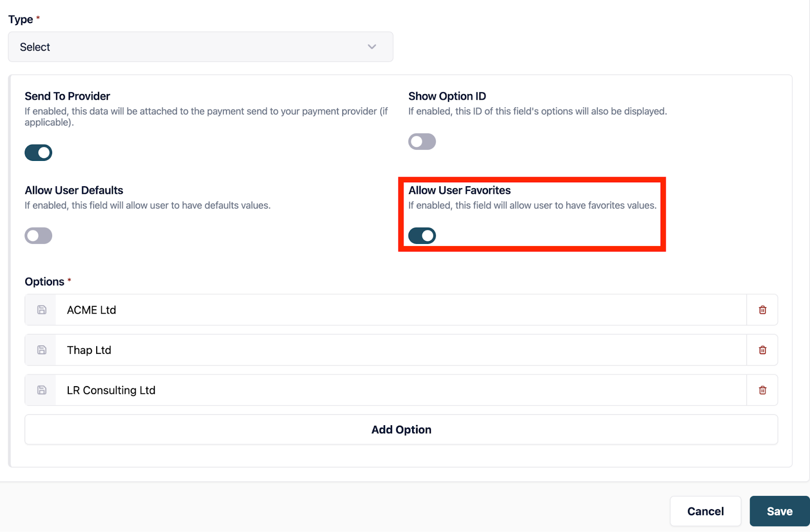Click save icon beside Thap Ltd

[42, 350]
